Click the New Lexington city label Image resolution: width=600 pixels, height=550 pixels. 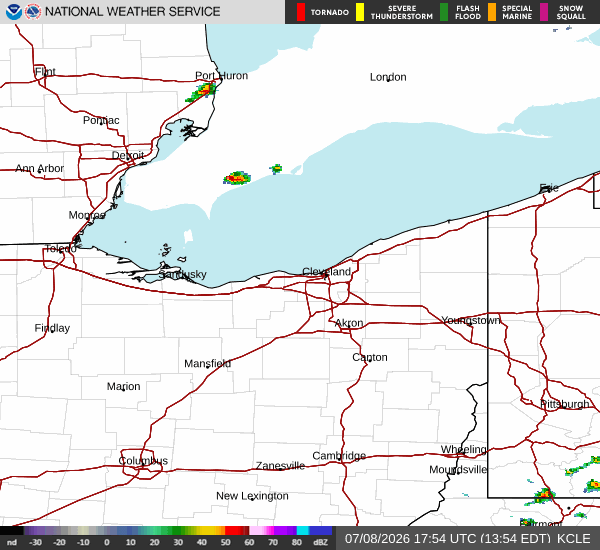[x=252, y=496]
